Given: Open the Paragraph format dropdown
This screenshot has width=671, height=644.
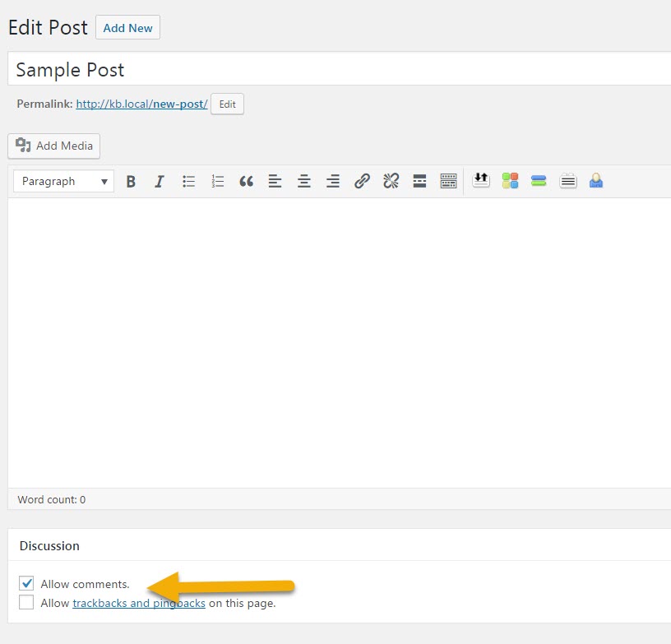Looking at the screenshot, I should pos(63,182).
